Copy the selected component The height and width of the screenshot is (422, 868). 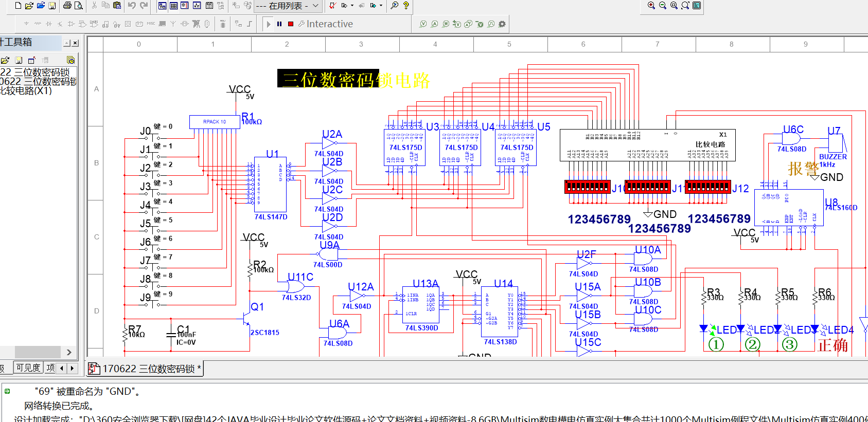(105, 6)
